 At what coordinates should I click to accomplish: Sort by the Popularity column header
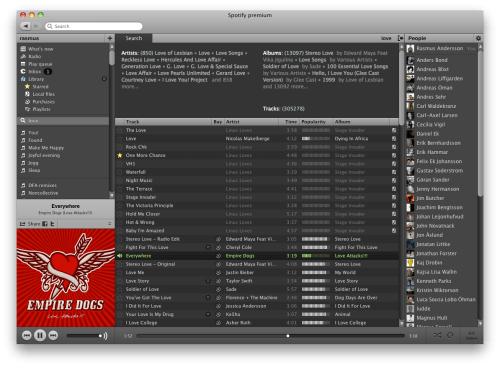[316, 122]
